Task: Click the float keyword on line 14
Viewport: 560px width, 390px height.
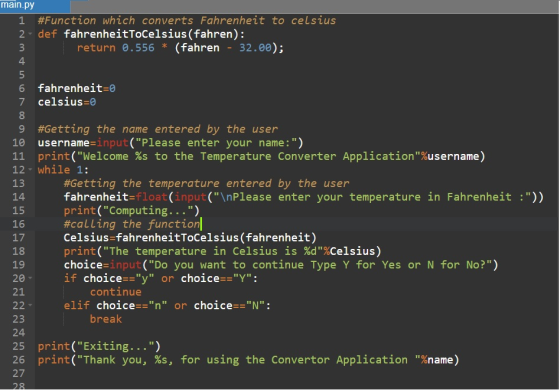Action: click(x=151, y=197)
